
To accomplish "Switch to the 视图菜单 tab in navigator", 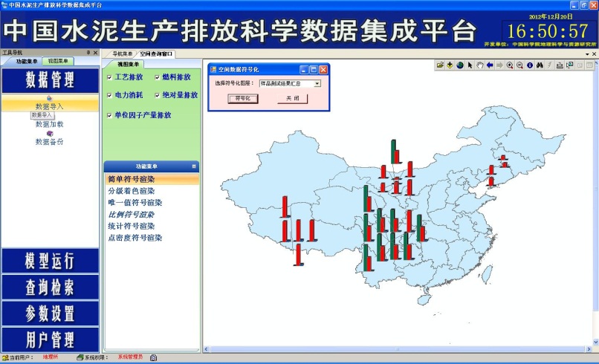I will [x=56, y=61].
